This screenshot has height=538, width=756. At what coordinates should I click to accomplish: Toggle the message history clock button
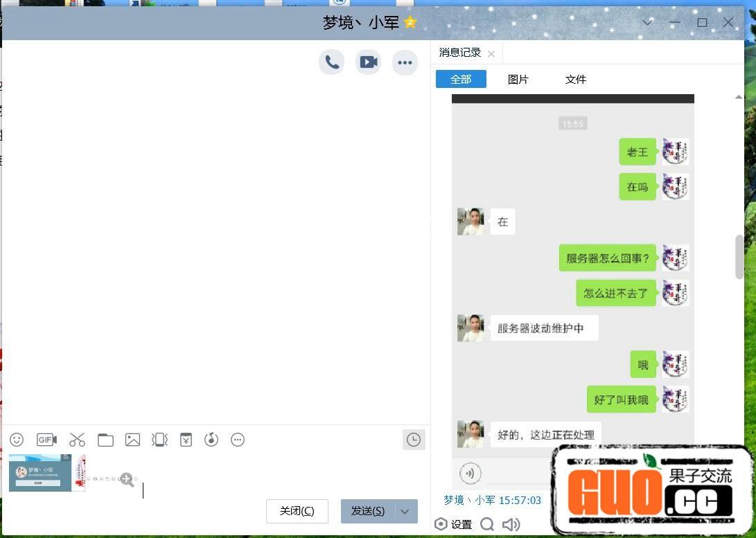tap(414, 440)
